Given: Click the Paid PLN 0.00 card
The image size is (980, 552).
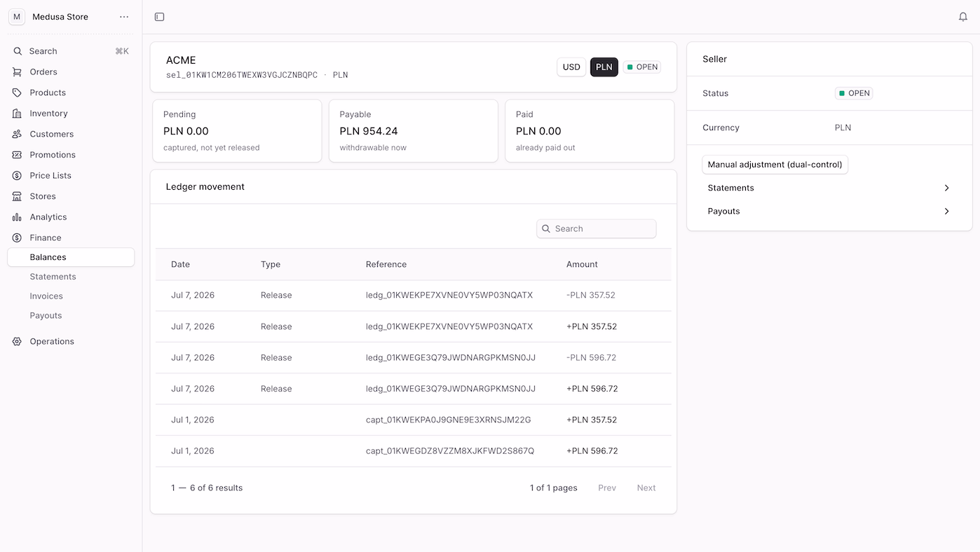Looking at the screenshot, I should click(590, 131).
